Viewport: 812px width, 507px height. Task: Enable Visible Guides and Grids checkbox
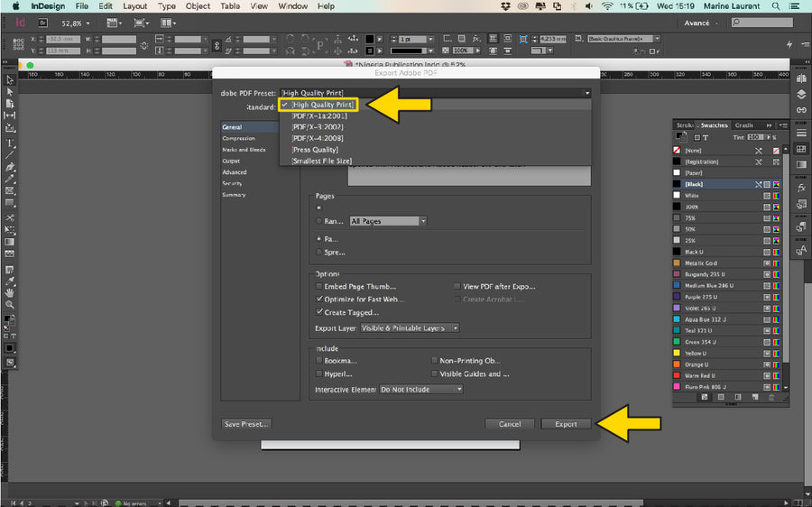(x=434, y=373)
